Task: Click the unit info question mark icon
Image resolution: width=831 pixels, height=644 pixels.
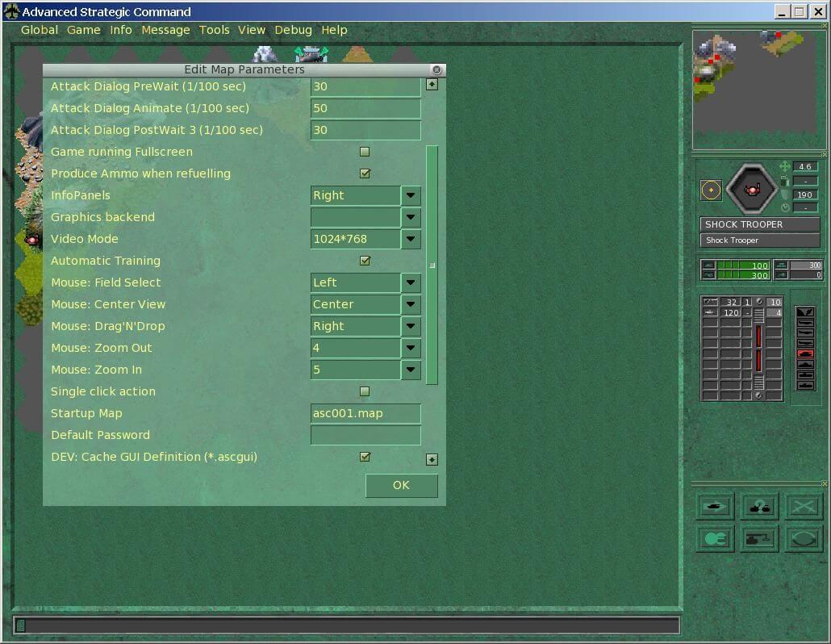Action: (x=759, y=506)
